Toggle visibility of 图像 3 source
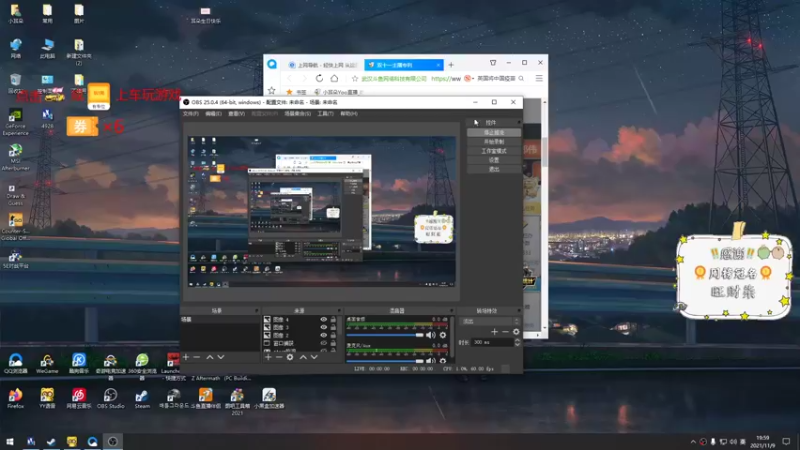800x450 pixels. coord(323,328)
